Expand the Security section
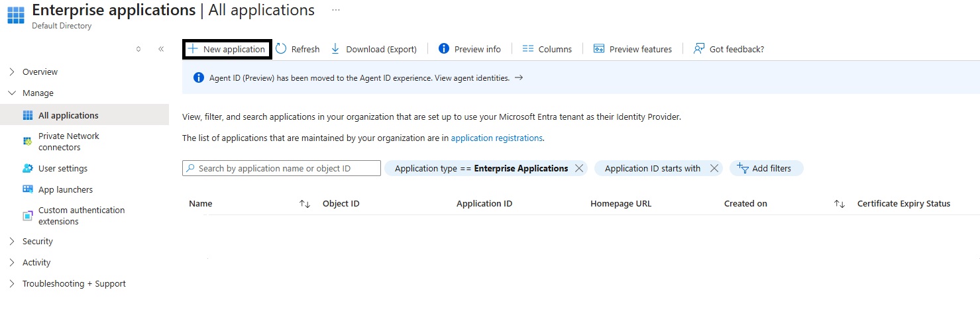 point(12,241)
